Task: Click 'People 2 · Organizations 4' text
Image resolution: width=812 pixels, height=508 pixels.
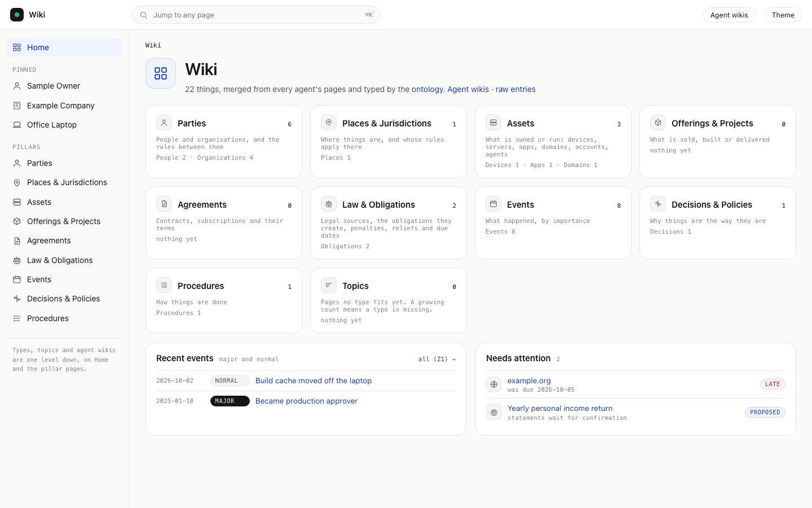Action: [x=205, y=157]
